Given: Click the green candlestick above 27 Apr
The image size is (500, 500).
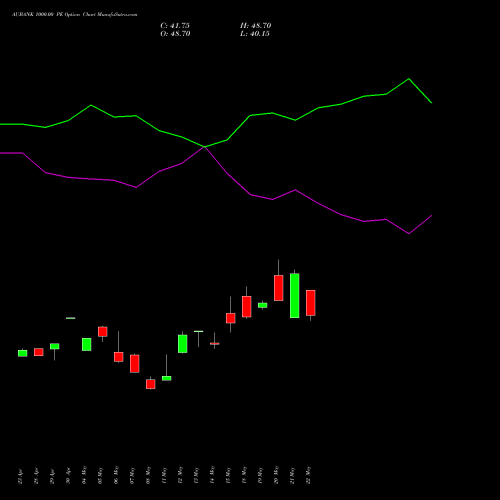Looking at the screenshot, I should [x=23, y=353].
